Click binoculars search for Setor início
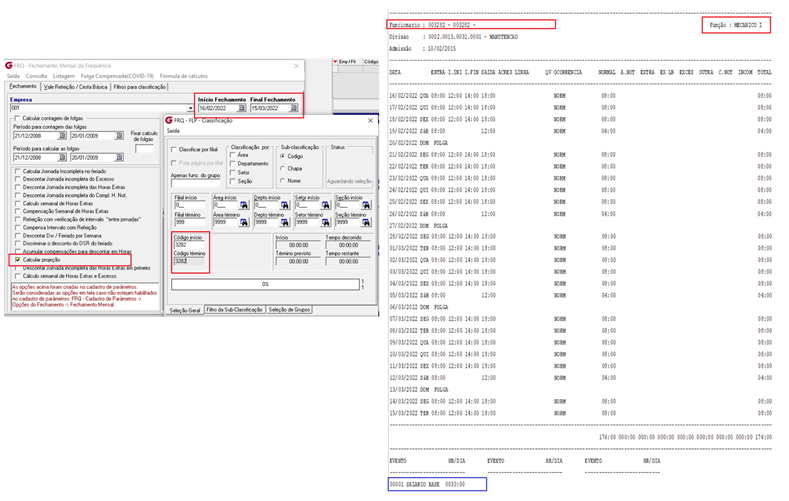The width and height of the screenshot is (789, 501). 326,205
